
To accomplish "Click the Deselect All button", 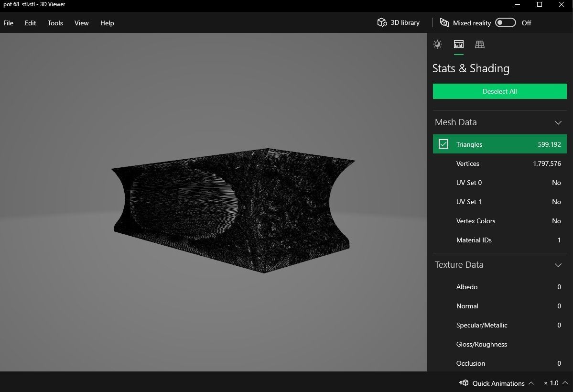I will click(499, 91).
